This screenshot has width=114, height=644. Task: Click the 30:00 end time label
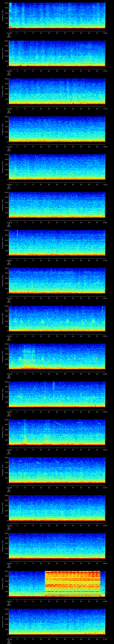tap(105, 601)
